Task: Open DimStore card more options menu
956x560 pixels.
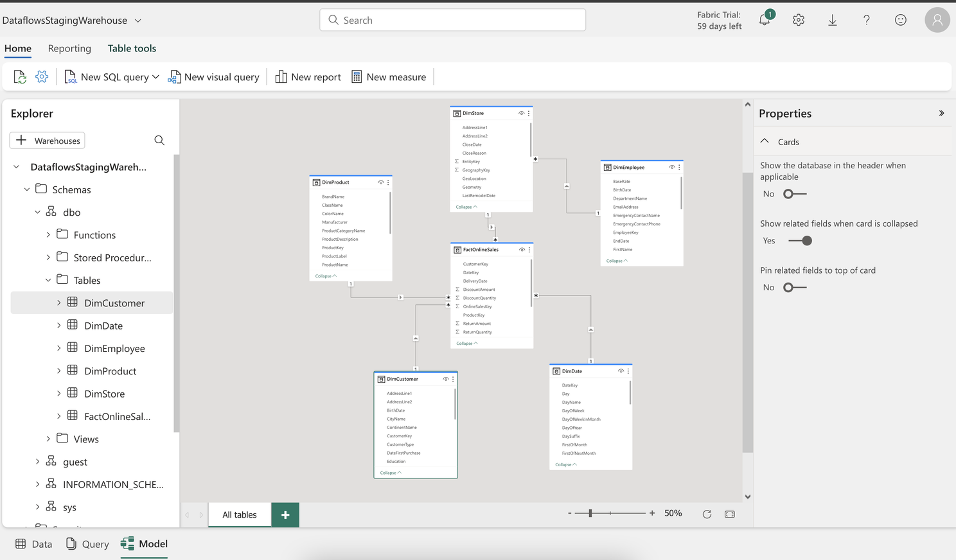Action: pyautogui.click(x=529, y=113)
